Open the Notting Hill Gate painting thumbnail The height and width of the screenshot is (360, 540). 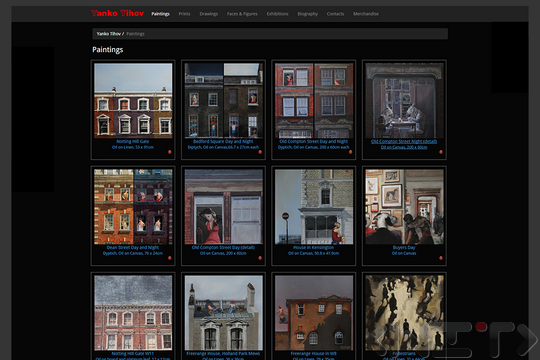click(133, 101)
